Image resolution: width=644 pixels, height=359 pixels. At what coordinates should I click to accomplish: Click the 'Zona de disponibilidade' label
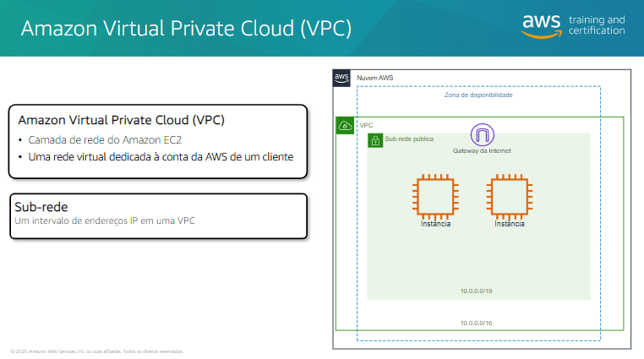(x=478, y=95)
